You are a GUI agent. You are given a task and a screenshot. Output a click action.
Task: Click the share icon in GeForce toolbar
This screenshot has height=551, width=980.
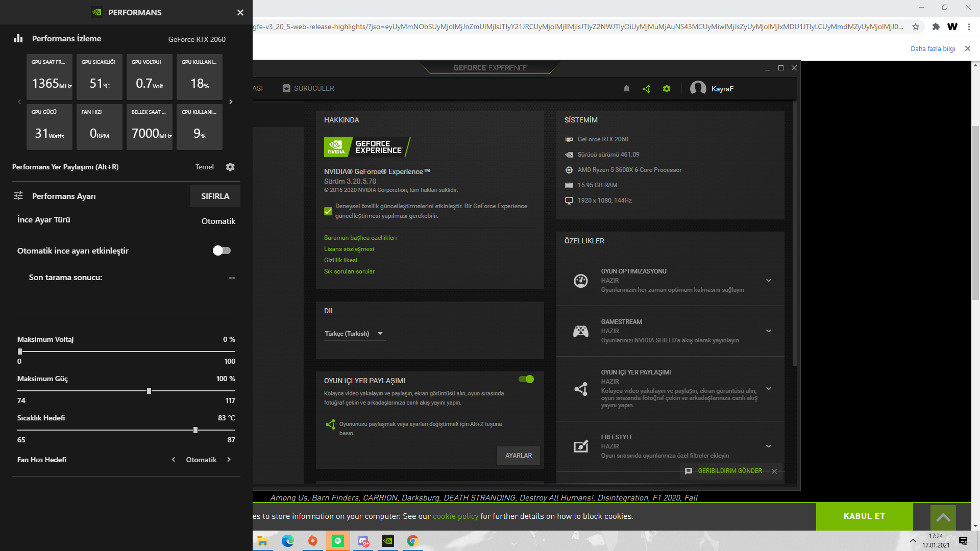coord(646,89)
